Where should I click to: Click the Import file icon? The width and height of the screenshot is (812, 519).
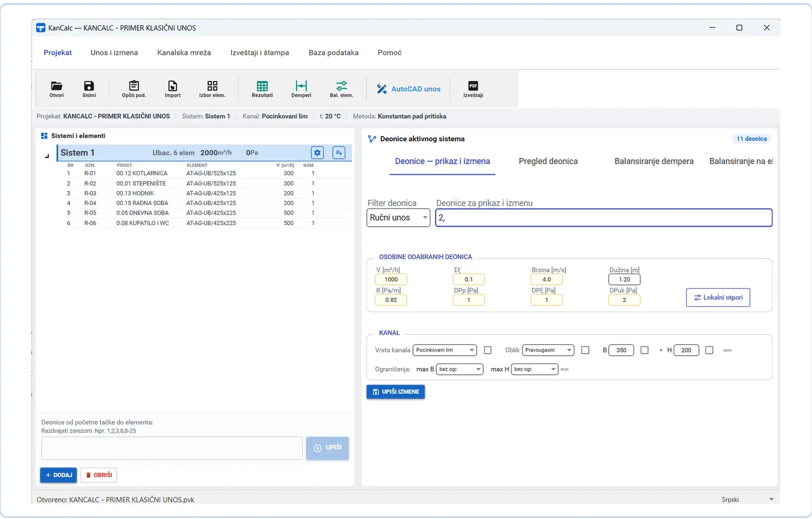coord(172,86)
